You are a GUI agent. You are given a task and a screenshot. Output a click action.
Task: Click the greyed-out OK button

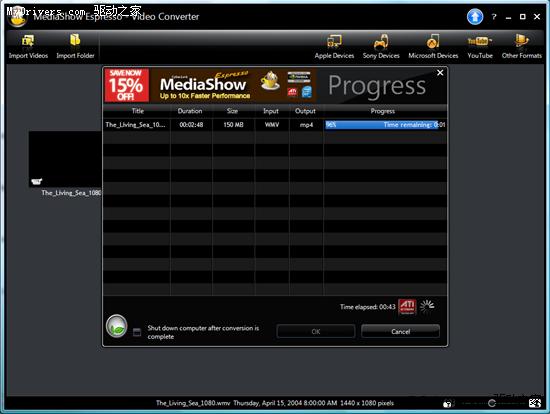click(316, 332)
